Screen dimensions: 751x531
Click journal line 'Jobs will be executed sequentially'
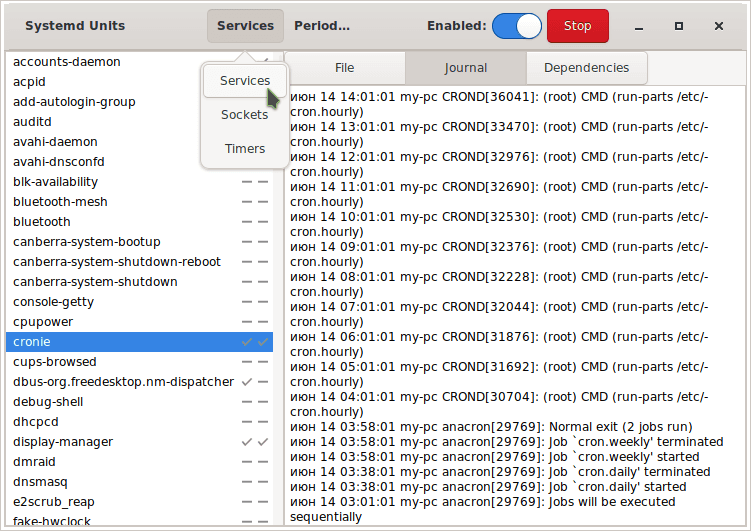tap(483, 509)
